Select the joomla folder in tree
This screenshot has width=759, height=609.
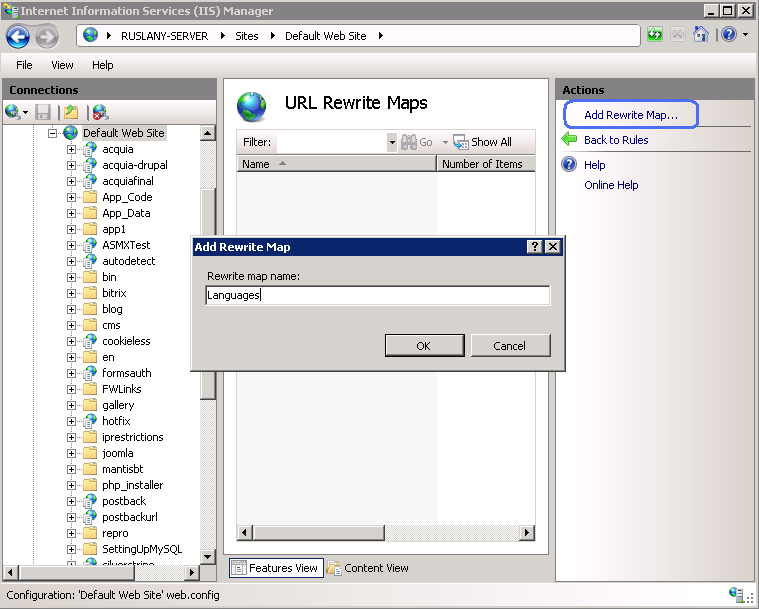pos(117,453)
